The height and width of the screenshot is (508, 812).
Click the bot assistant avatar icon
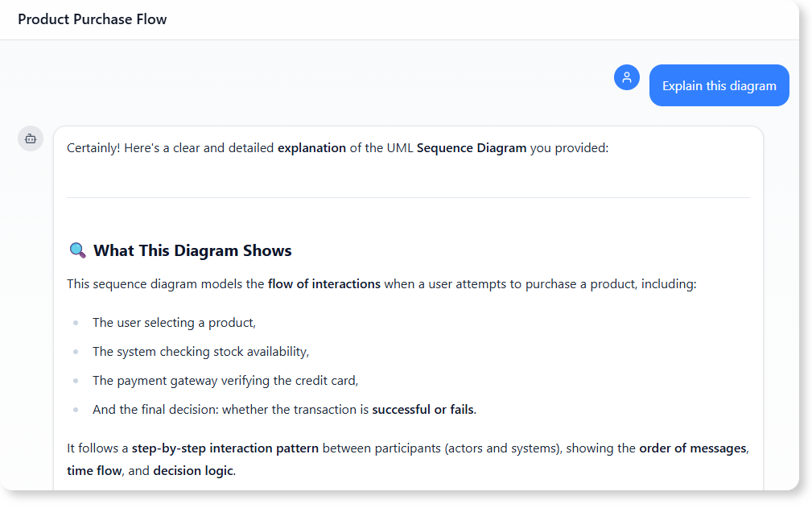tap(31, 138)
